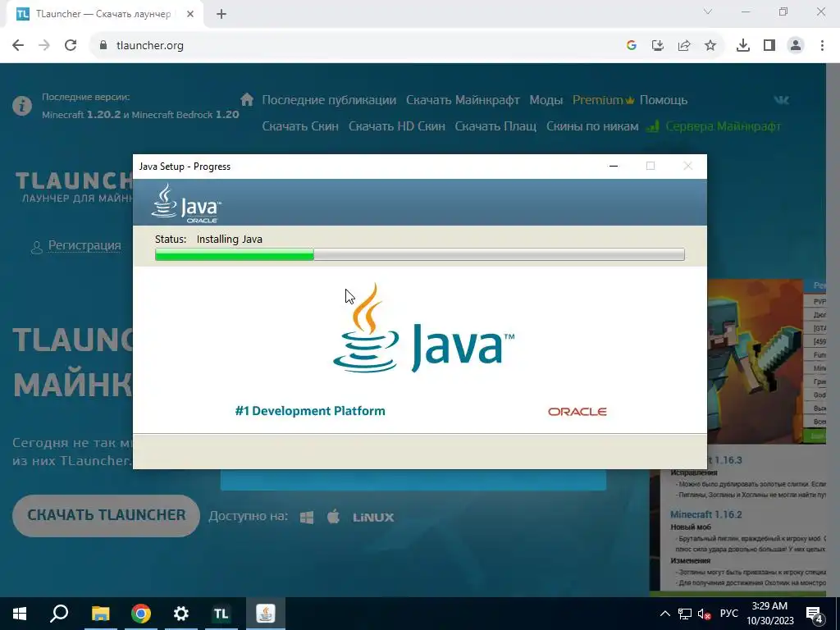
Task: Open Скачать HD Скин link
Action: 396,126
